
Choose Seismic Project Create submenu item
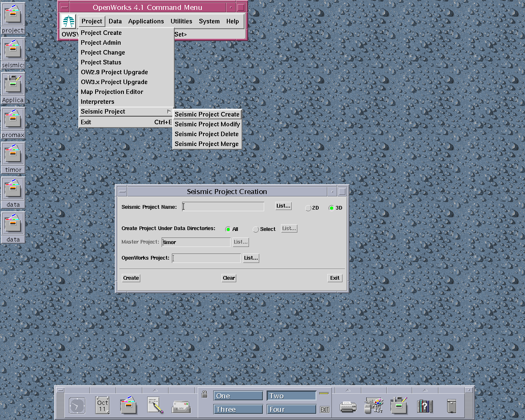[x=207, y=114]
